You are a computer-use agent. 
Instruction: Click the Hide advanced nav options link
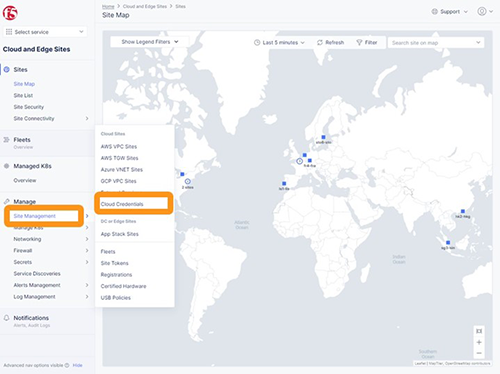coord(77,365)
